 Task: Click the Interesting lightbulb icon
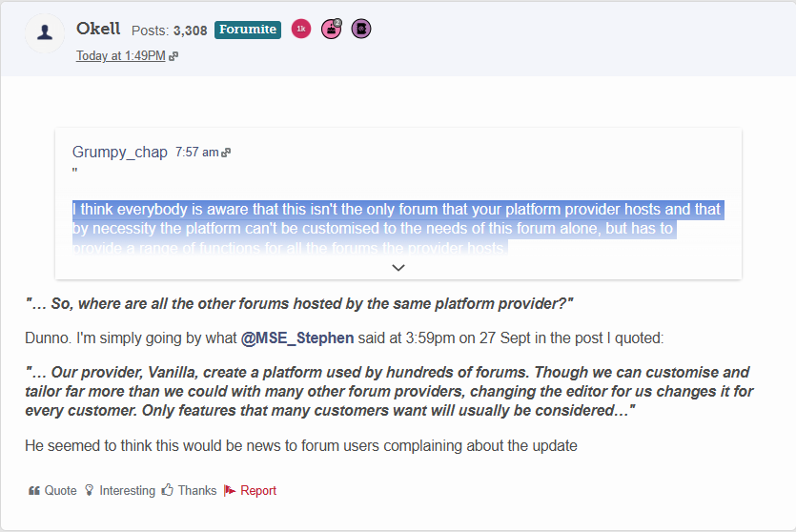click(91, 491)
